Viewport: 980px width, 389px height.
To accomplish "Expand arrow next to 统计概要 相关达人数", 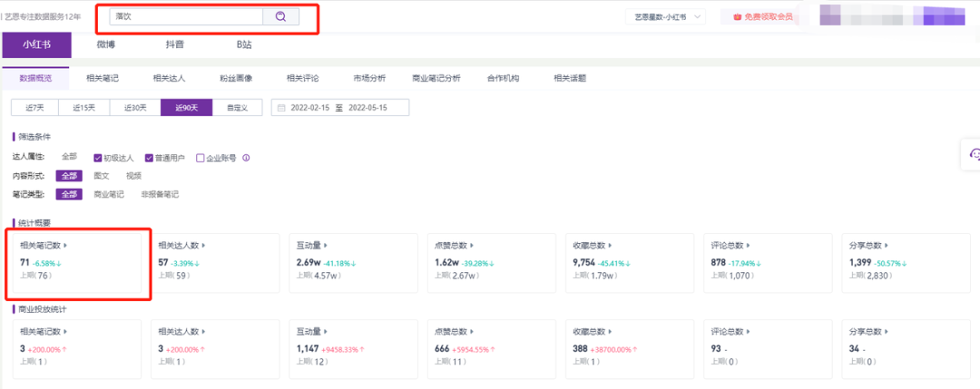I will click(x=204, y=246).
